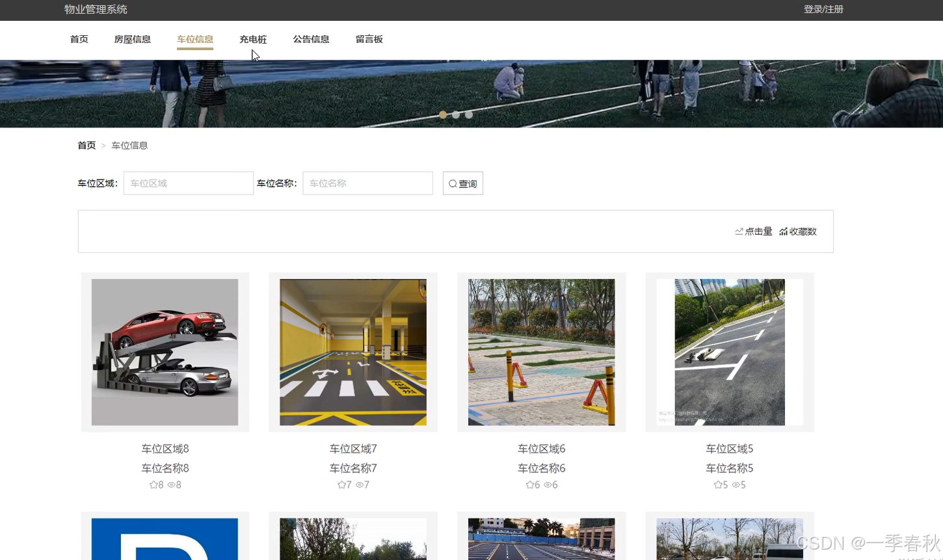Select the first carousel indicator dot
The height and width of the screenshot is (560, 943).
click(x=443, y=114)
